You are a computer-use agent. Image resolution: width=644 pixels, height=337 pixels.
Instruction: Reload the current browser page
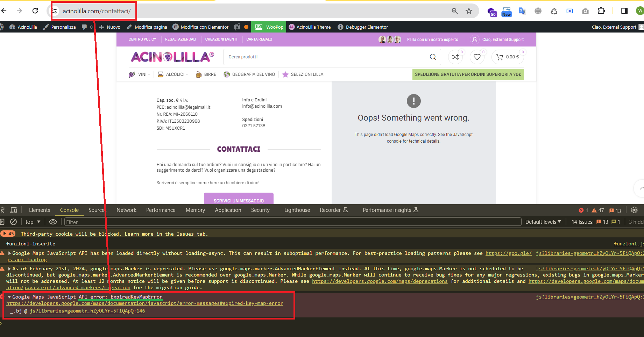click(x=35, y=11)
